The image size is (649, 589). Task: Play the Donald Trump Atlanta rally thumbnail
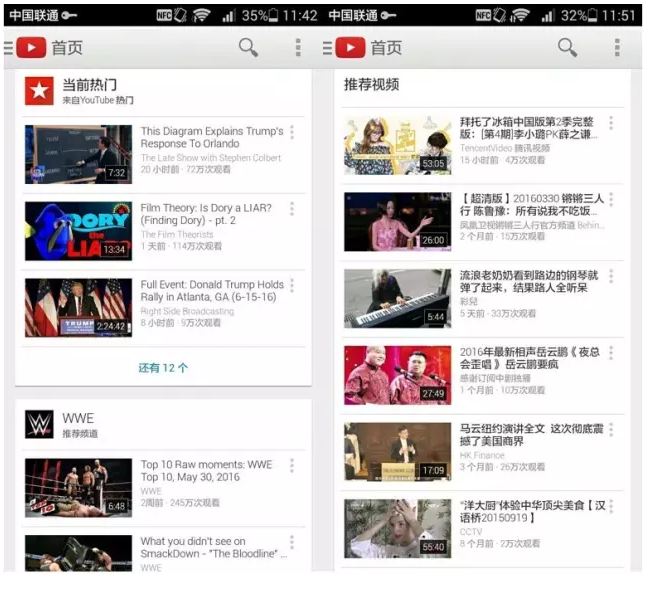[x=78, y=308]
